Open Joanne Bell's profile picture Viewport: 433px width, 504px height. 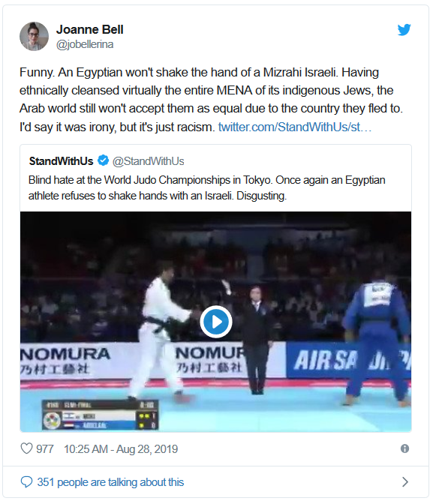point(34,36)
